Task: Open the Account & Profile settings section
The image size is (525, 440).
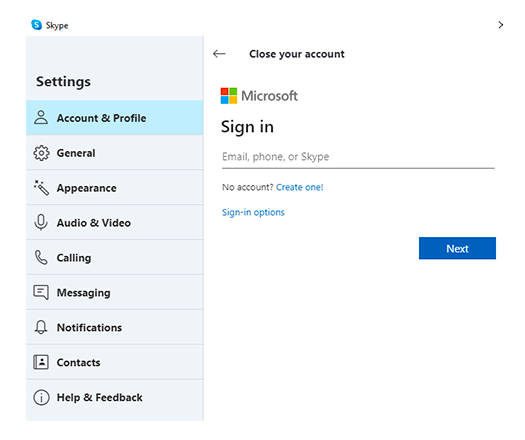Action: [115, 118]
